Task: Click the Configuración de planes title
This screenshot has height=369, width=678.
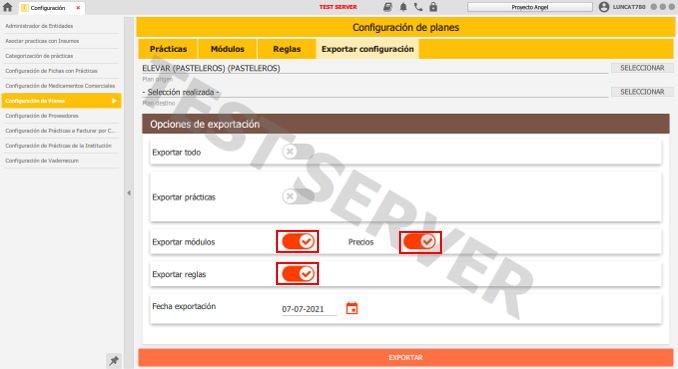Action: (406, 28)
